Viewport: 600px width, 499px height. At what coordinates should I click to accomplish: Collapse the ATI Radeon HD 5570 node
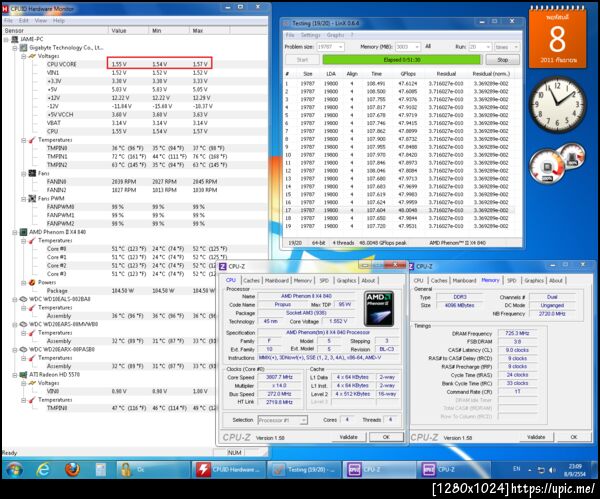coord(15,375)
